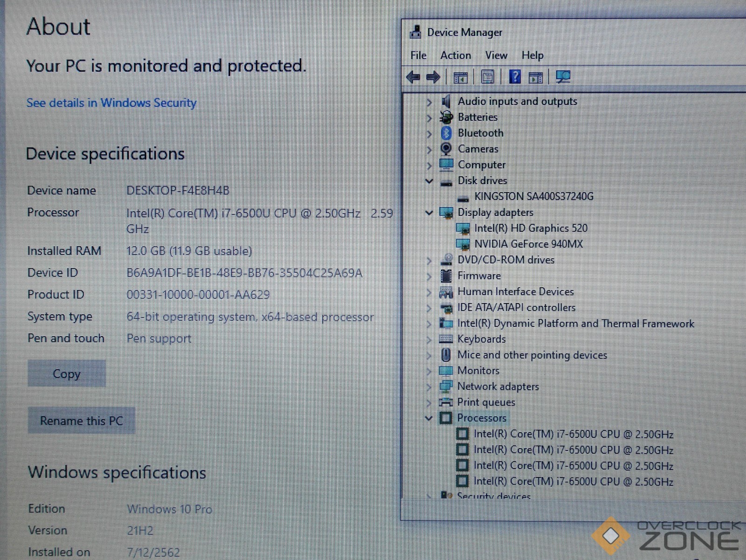Expand the Cameras node arrow

429,150
